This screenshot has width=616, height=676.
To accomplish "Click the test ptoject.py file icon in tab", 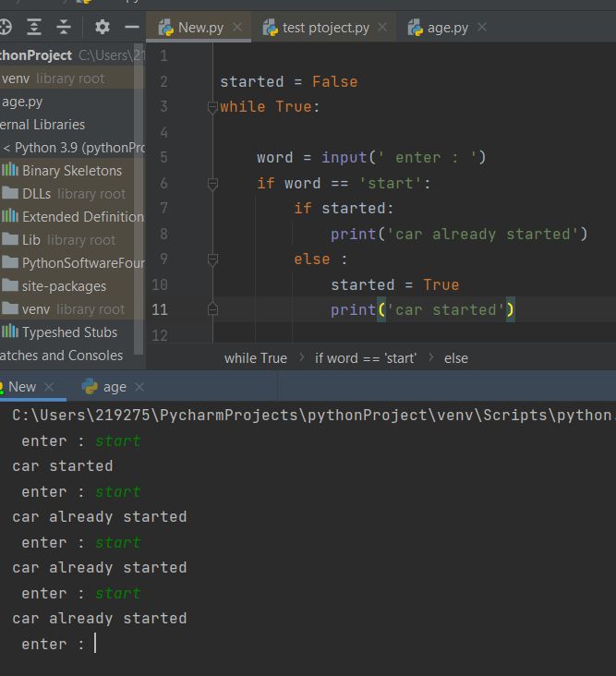I will click(x=271, y=28).
